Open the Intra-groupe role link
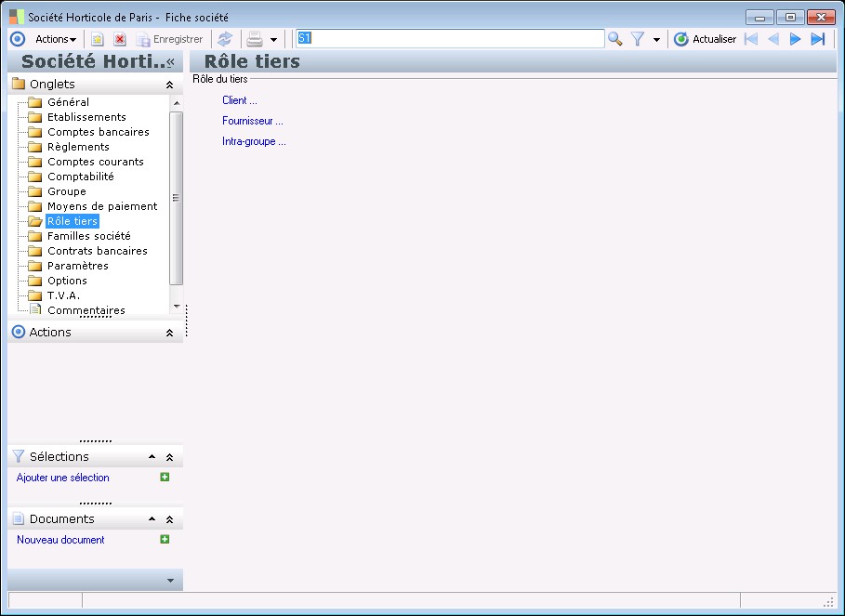This screenshot has height=616, width=845. tap(254, 141)
